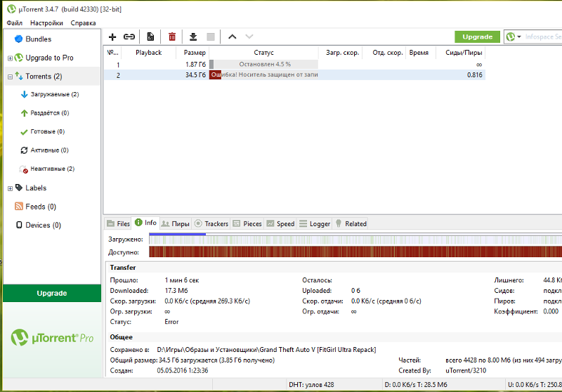Select torrent row 1 with size 1.87 Гб
The image size is (562, 392).
pos(294,65)
